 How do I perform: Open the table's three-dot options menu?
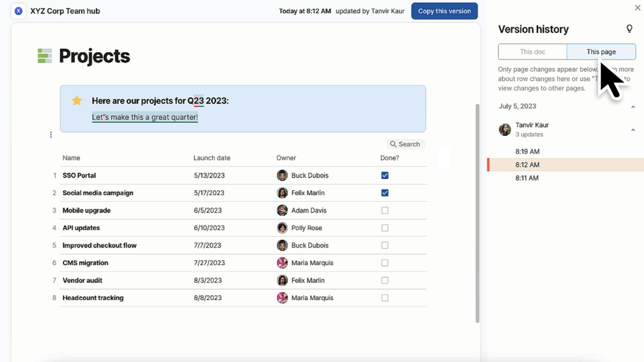tap(51, 135)
